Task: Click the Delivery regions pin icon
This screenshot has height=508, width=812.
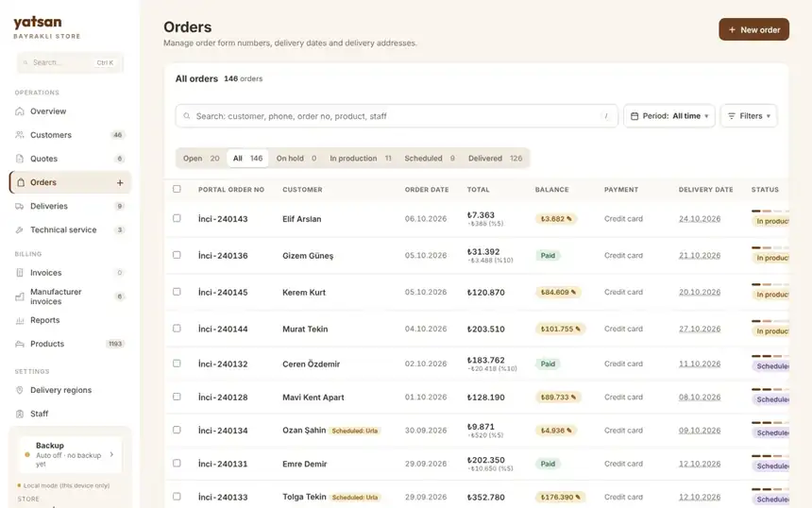Action: coord(20,391)
